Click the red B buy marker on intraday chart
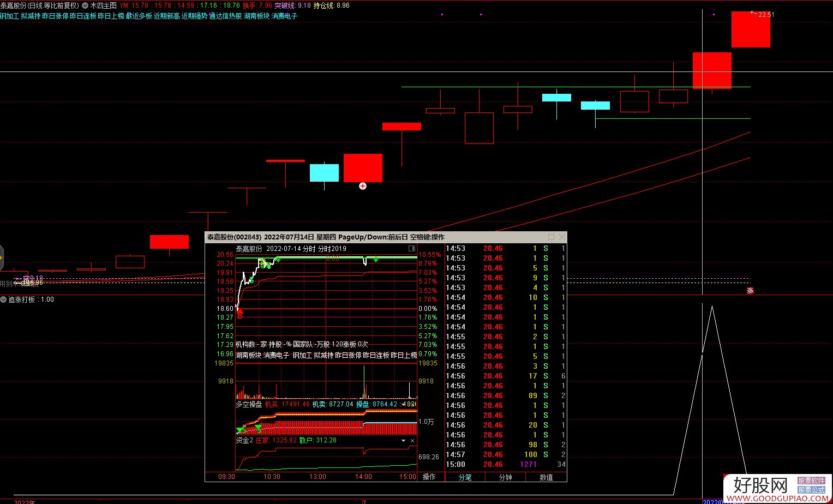Image resolution: width=833 pixels, height=504 pixels. [239, 315]
